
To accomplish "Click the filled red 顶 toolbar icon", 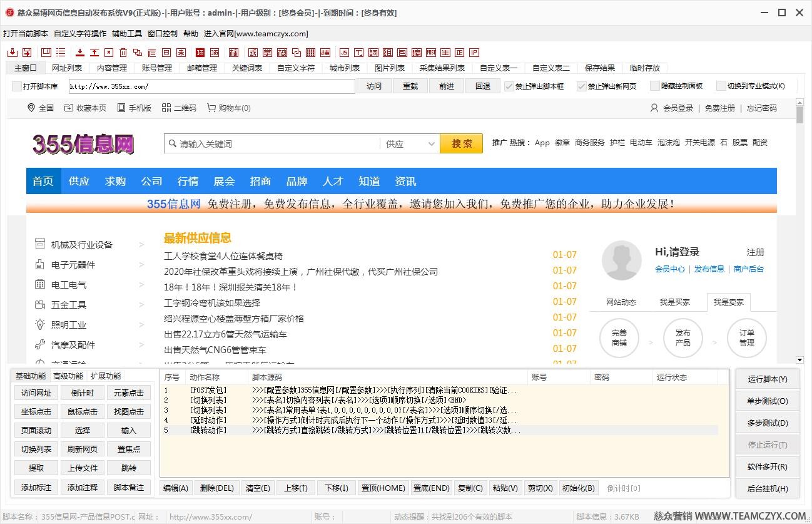I will [x=200, y=53].
